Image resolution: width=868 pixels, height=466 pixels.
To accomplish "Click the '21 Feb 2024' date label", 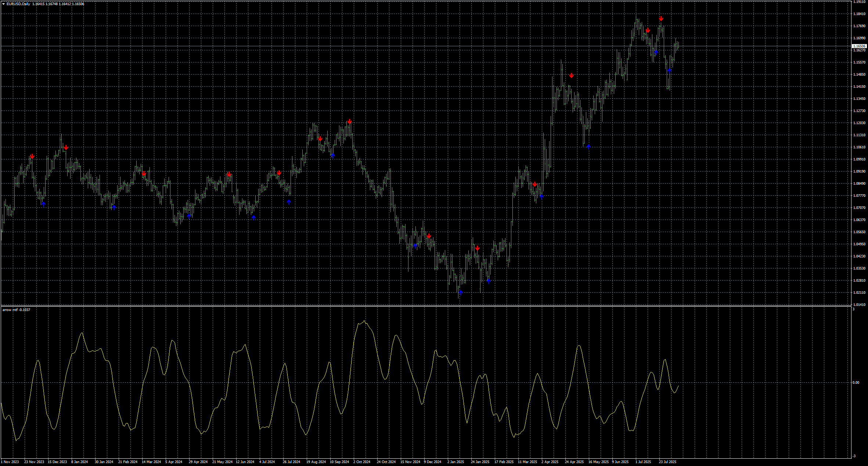I will (x=128, y=462).
